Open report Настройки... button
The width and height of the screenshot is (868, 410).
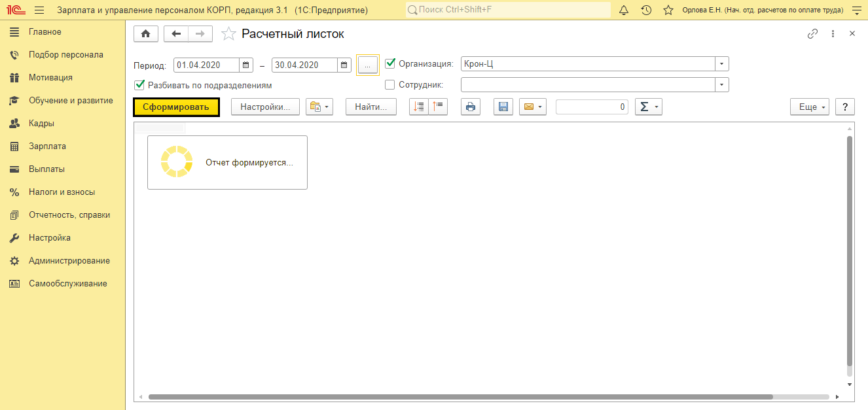click(x=264, y=107)
